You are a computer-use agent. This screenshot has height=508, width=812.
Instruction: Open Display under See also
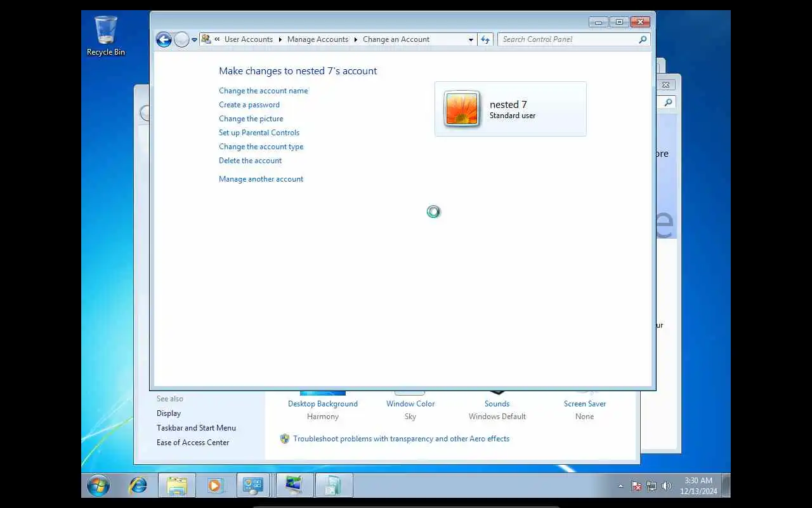[169, 413]
